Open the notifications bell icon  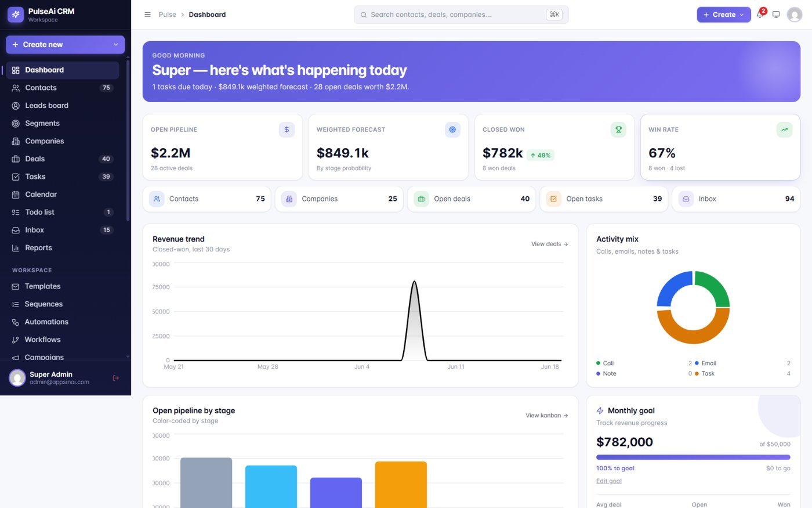[x=760, y=15]
